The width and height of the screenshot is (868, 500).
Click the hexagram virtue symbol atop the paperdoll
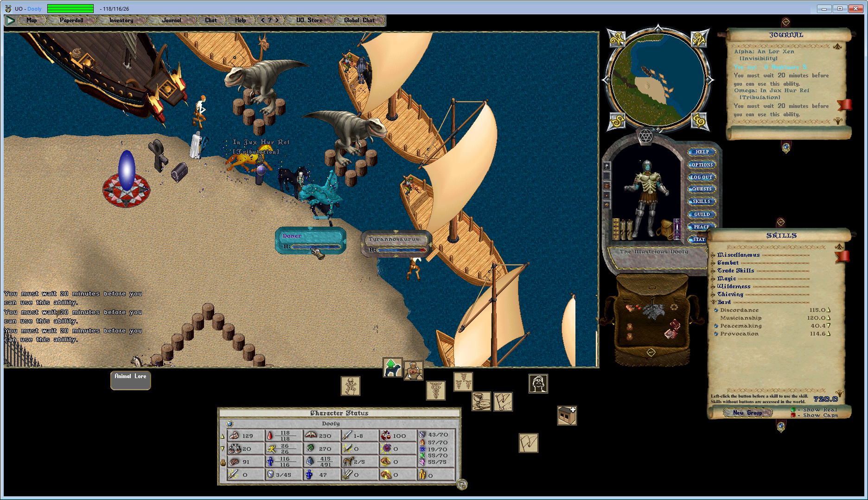[646, 136]
